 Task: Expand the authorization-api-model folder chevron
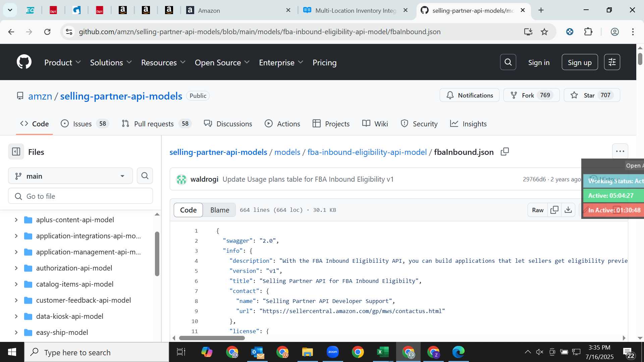click(16, 268)
